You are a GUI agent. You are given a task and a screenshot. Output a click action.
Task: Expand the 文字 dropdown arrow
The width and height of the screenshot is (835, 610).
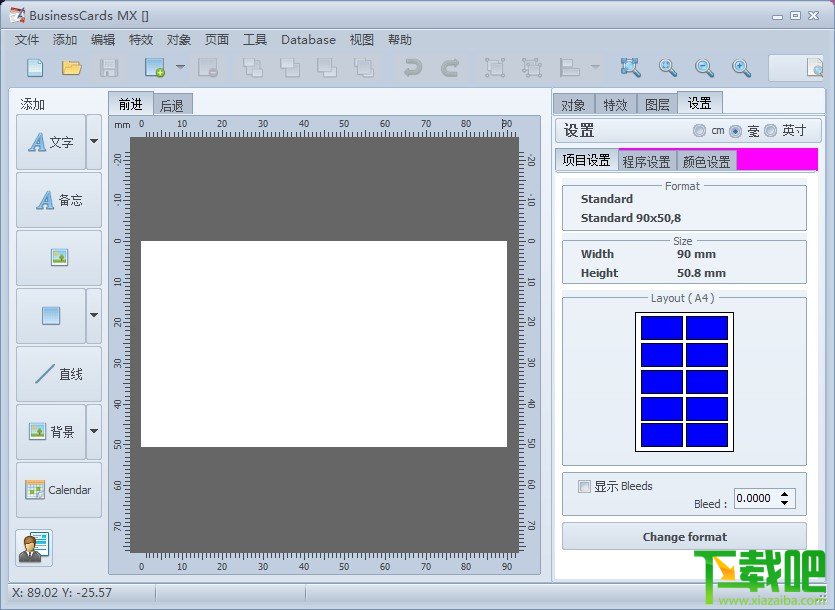click(94, 142)
